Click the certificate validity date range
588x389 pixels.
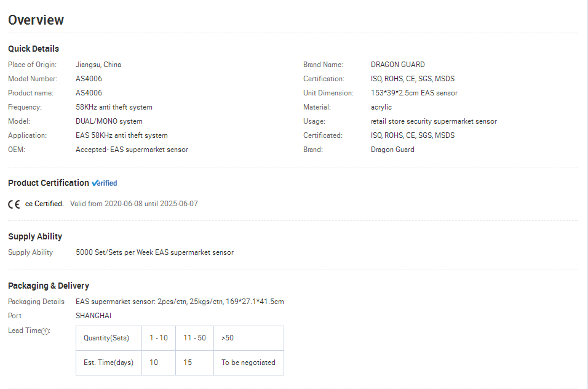134,204
